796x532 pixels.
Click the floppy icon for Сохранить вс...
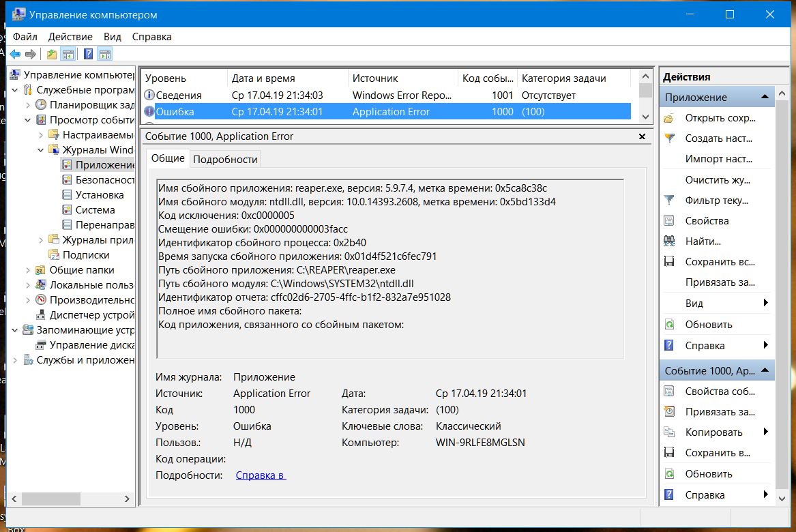coord(669,262)
